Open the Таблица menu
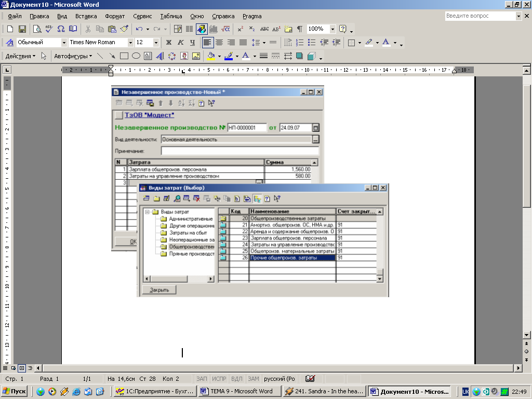 coord(171,16)
